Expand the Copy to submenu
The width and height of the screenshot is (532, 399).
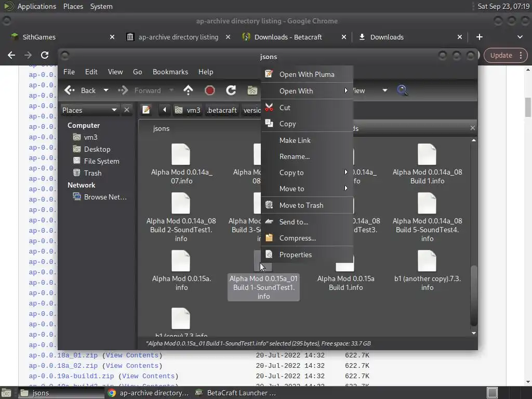tap(307, 172)
